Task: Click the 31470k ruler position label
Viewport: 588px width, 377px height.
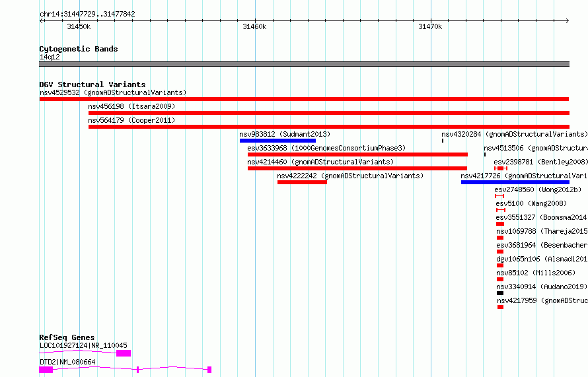Action: 430,26
